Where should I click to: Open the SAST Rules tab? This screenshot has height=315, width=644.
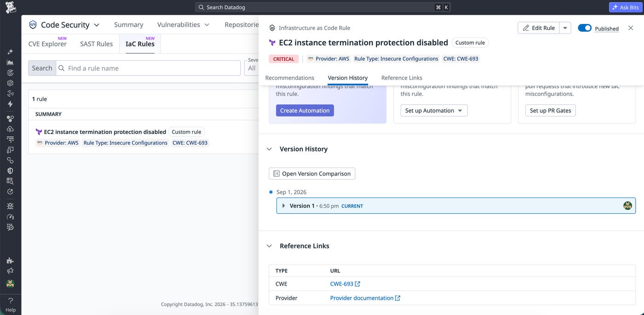pos(96,44)
